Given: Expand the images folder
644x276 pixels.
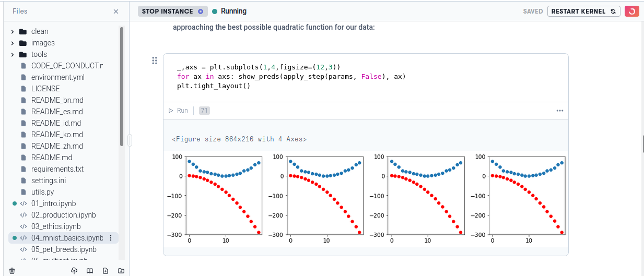Looking at the screenshot, I should pyautogui.click(x=12, y=43).
